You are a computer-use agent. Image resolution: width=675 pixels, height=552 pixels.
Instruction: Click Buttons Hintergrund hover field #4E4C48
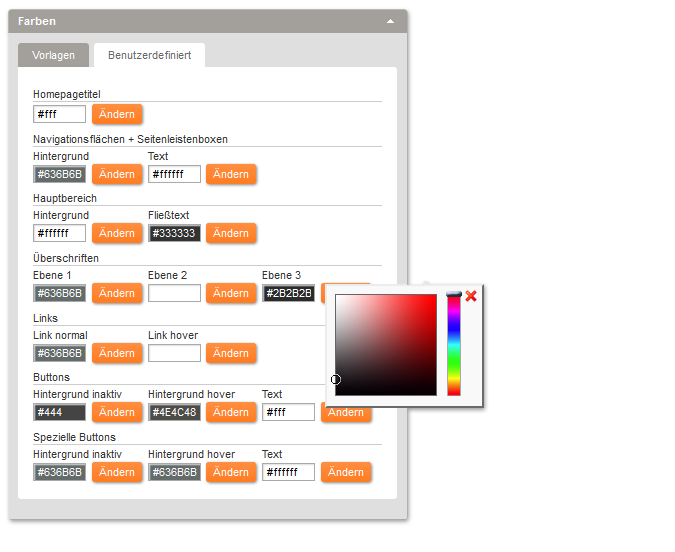click(x=174, y=412)
